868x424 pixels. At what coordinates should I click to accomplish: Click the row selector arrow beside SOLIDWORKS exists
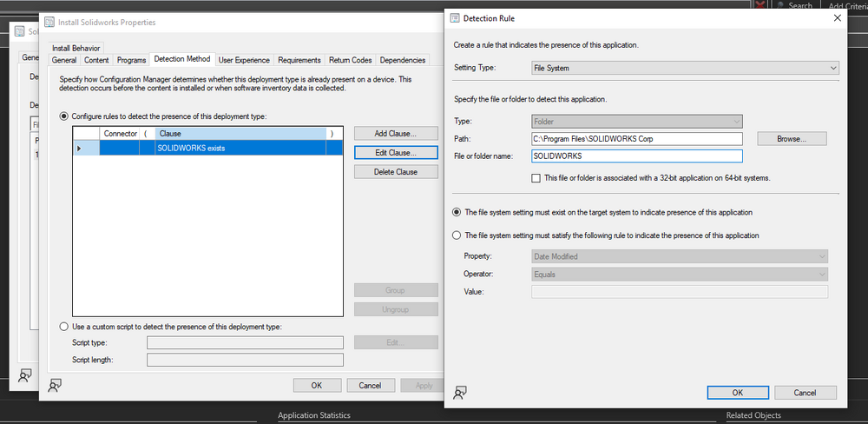tap(79, 148)
